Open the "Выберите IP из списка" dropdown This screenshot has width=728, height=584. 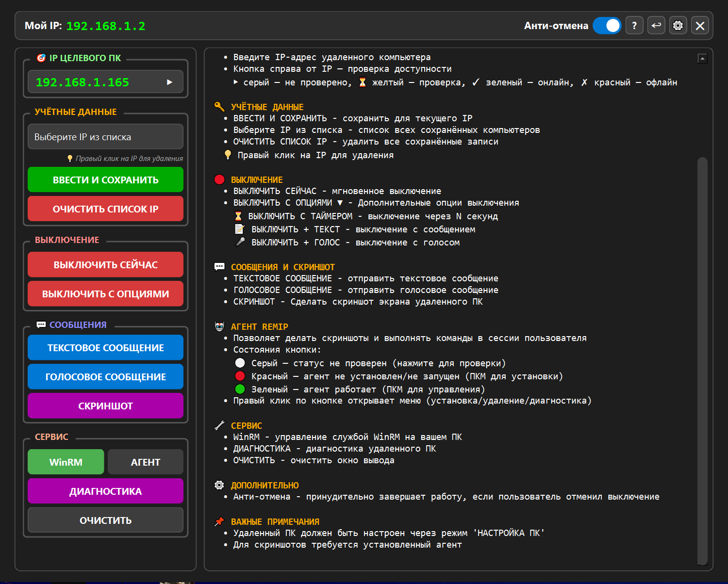click(105, 136)
